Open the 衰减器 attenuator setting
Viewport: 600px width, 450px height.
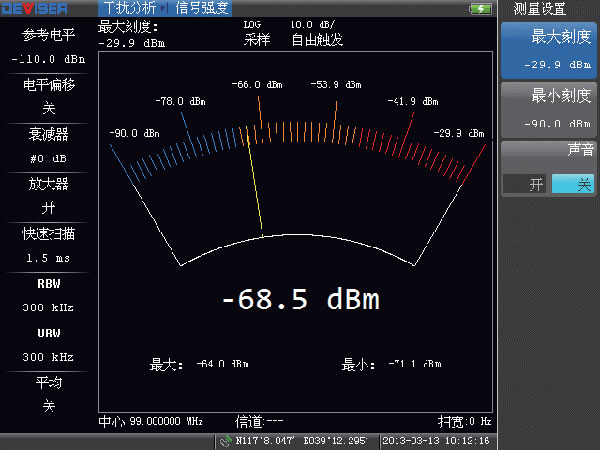point(48,146)
